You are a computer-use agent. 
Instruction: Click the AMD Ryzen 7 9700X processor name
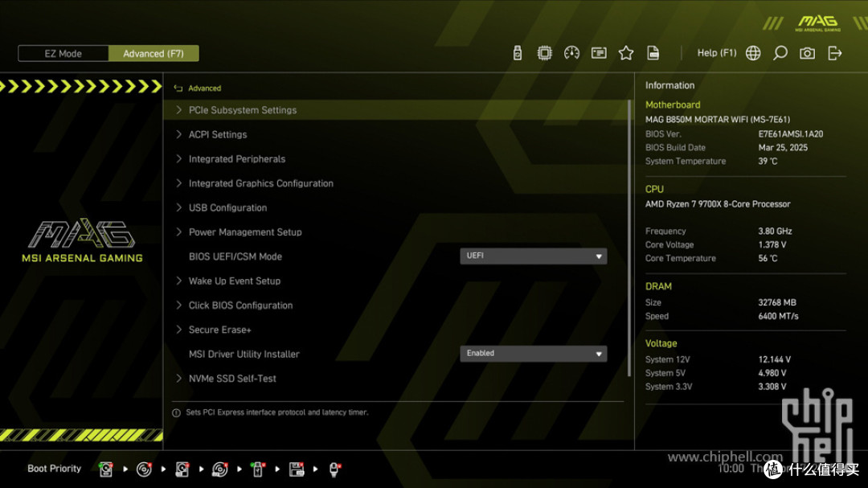pyautogui.click(x=718, y=204)
